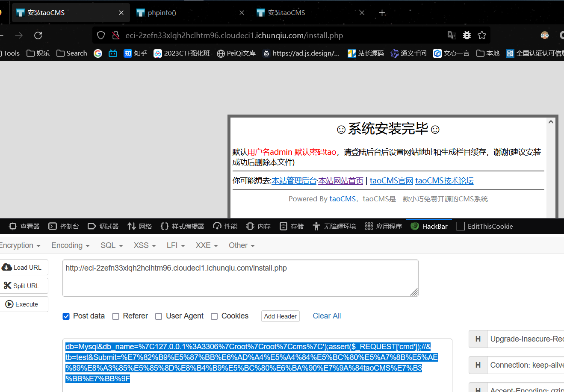Open the 知乎 bookmark
The width and height of the screenshot is (564, 392).
135,53
